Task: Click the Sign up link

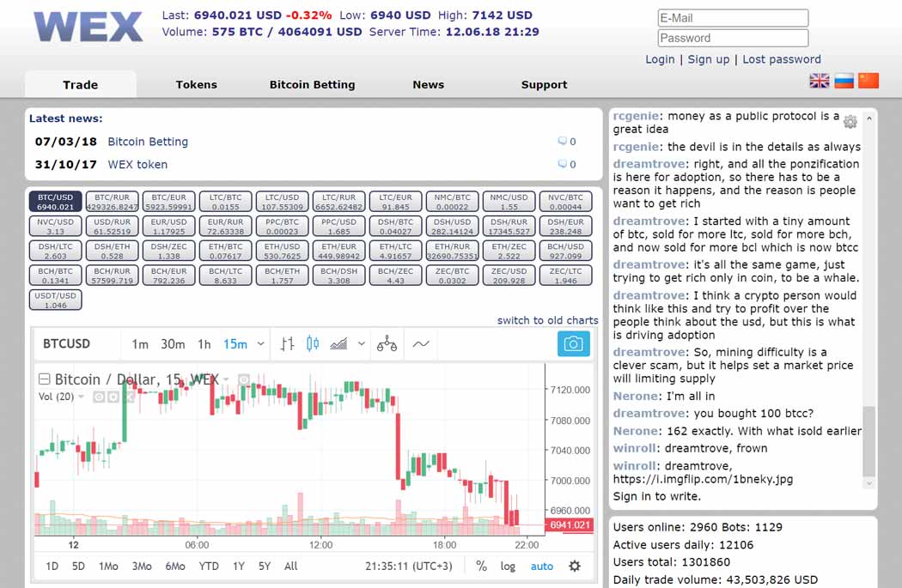Action: (709, 59)
